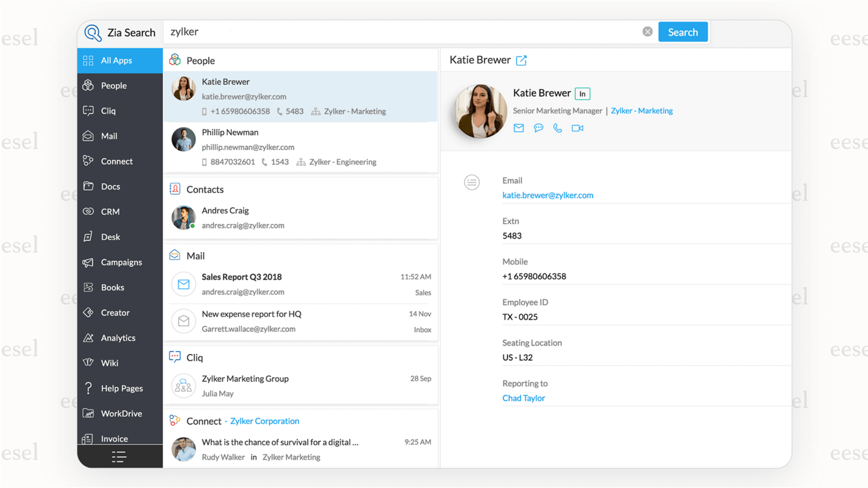
Task: Open the sidebar options at the bottom
Action: 118,456
